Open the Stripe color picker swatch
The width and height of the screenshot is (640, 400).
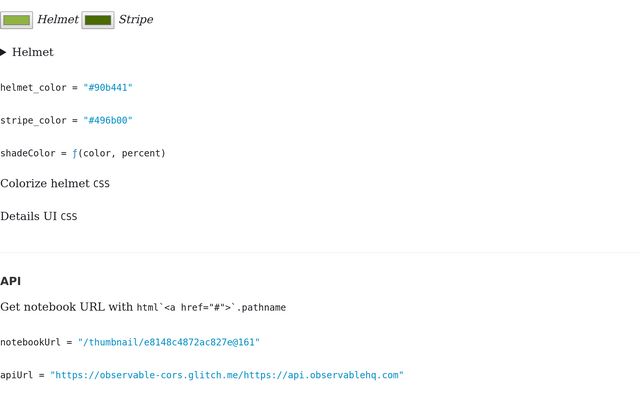pos(98,20)
